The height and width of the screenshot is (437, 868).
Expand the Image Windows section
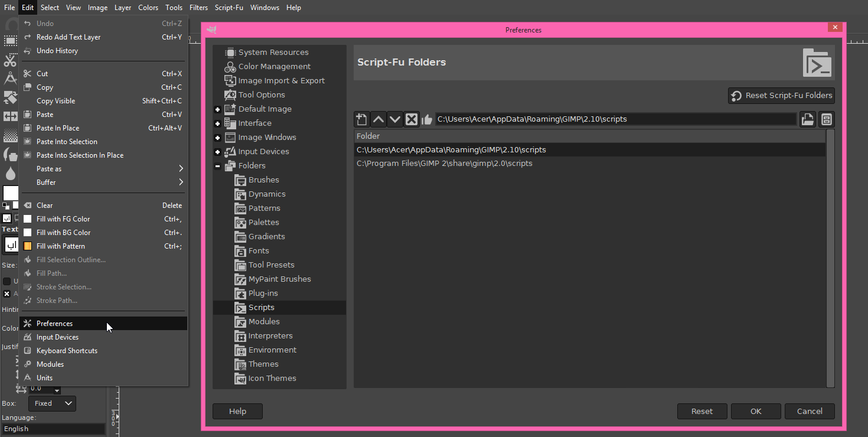pyautogui.click(x=217, y=138)
